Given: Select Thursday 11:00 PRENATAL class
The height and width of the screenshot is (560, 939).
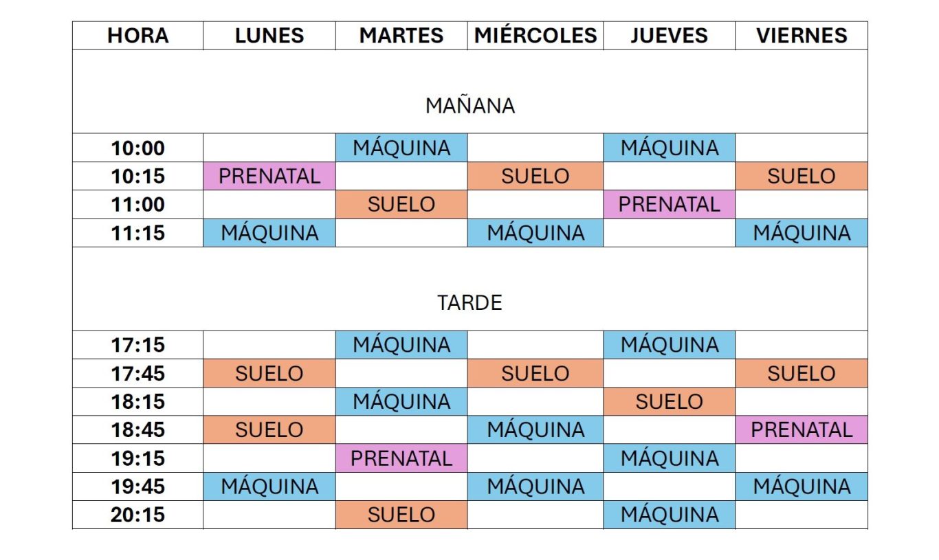Looking at the screenshot, I should [670, 204].
